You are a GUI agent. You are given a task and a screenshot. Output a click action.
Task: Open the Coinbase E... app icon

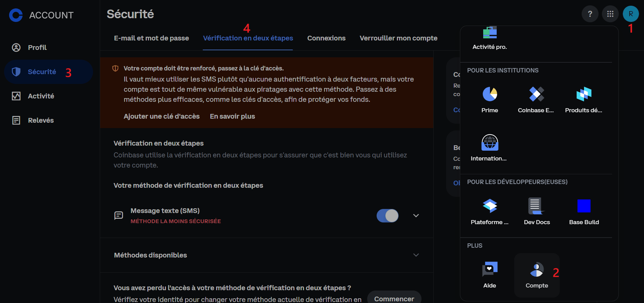[x=537, y=94]
